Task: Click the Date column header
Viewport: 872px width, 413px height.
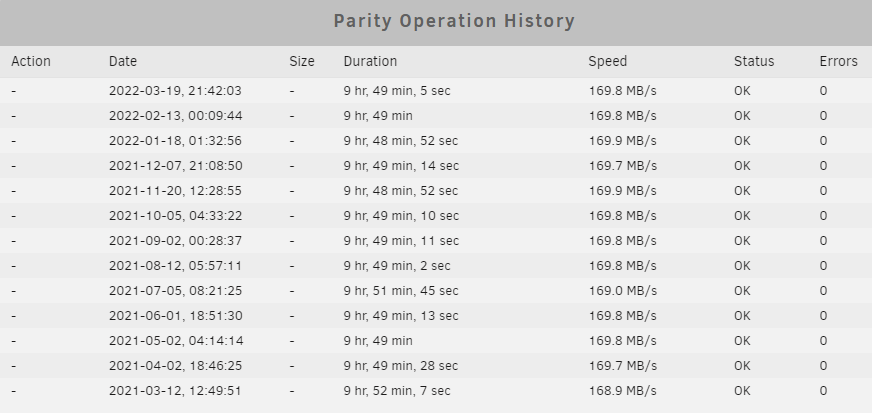Action: coord(122,61)
